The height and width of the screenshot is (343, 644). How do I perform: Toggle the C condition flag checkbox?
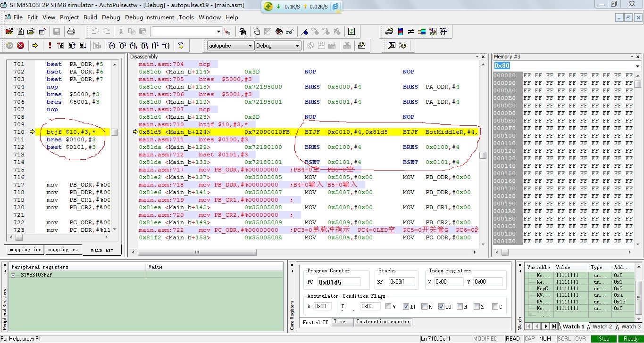click(495, 307)
